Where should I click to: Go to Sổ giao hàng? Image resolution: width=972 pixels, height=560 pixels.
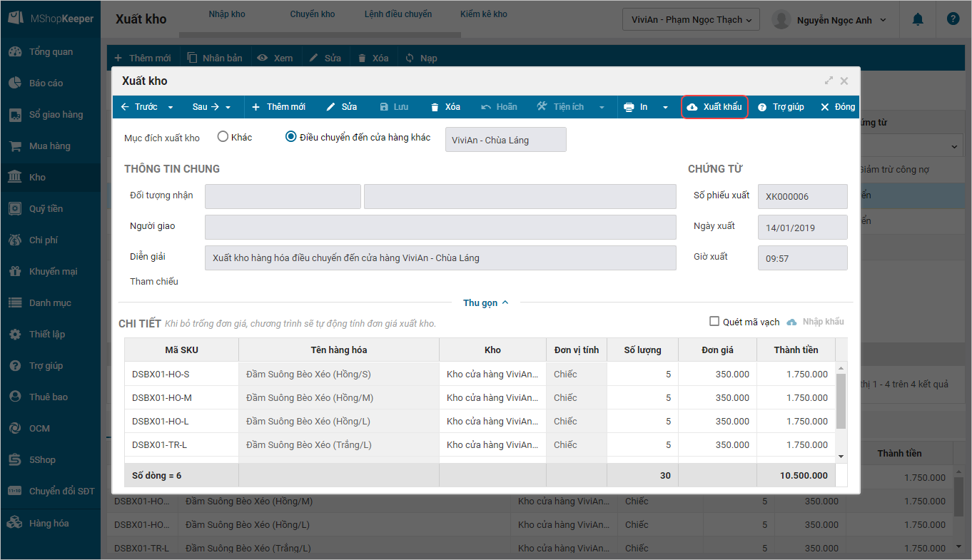[x=50, y=115]
